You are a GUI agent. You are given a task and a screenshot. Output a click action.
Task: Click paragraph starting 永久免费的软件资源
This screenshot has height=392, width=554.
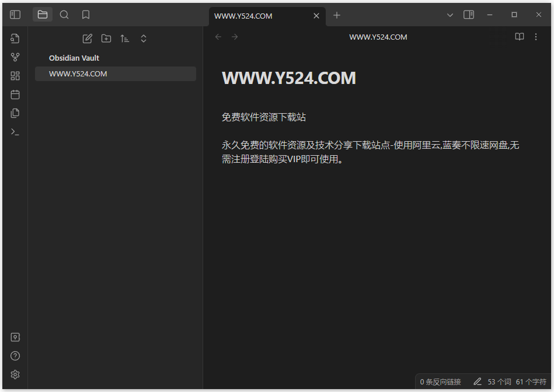tap(370, 152)
